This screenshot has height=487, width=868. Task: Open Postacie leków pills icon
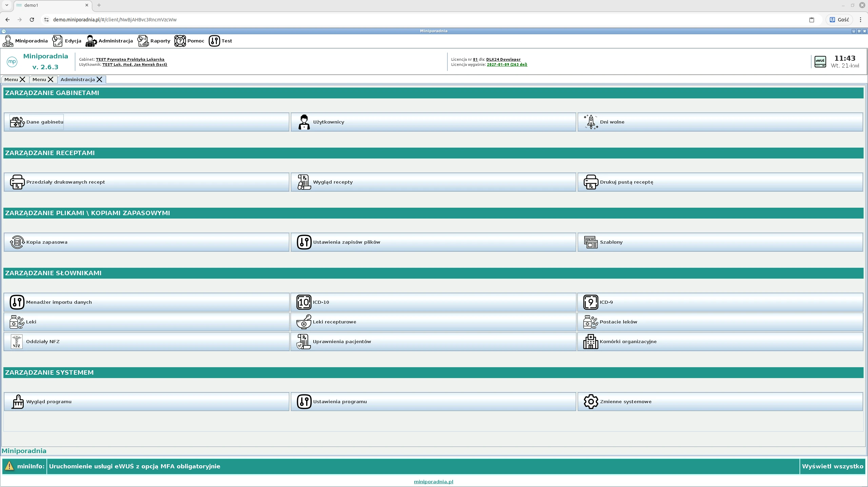click(x=590, y=322)
